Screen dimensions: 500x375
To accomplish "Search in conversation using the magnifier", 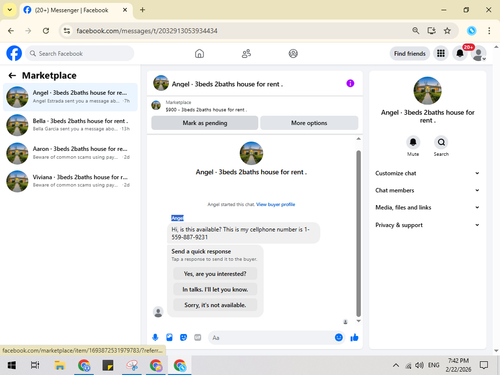I will 441,142.
